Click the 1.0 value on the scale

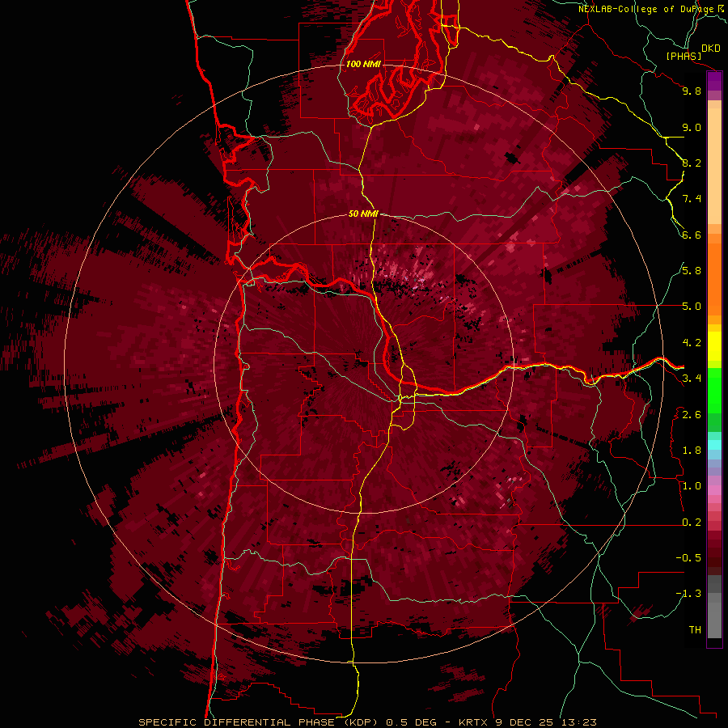pyautogui.click(x=692, y=486)
